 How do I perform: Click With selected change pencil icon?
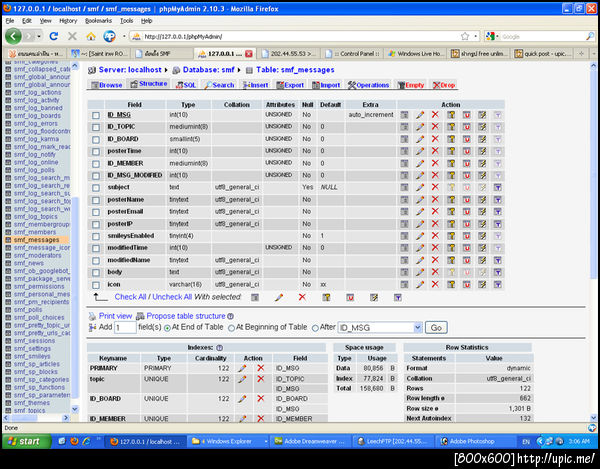point(279,297)
